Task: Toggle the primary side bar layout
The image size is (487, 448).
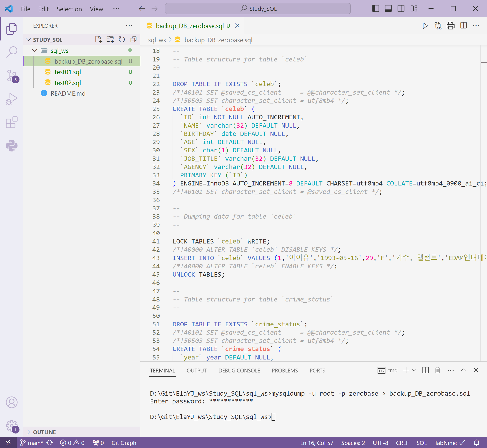Action: pos(375,9)
